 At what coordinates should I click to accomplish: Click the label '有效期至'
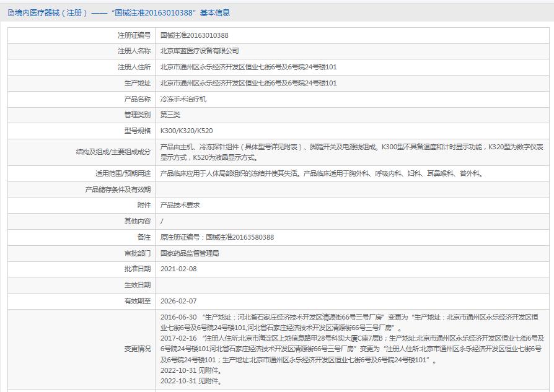[138, 301]
